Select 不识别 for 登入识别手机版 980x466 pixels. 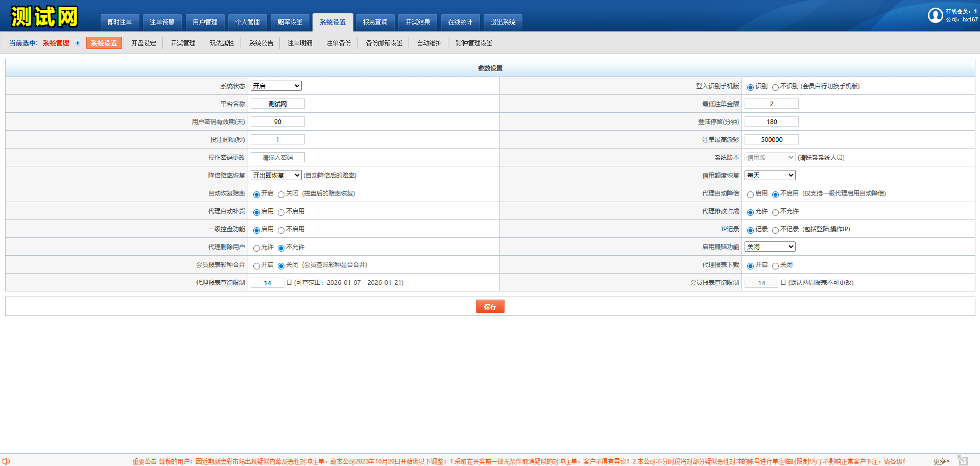[x=775, y=87]
